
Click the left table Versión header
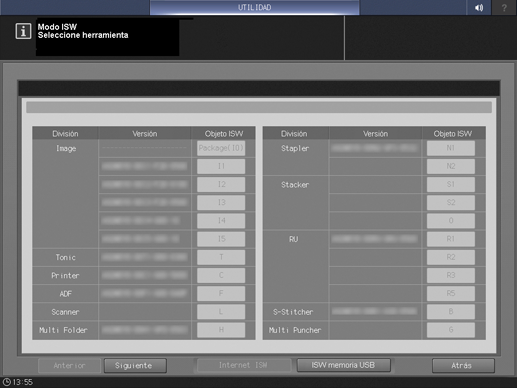tap(145, 134)
